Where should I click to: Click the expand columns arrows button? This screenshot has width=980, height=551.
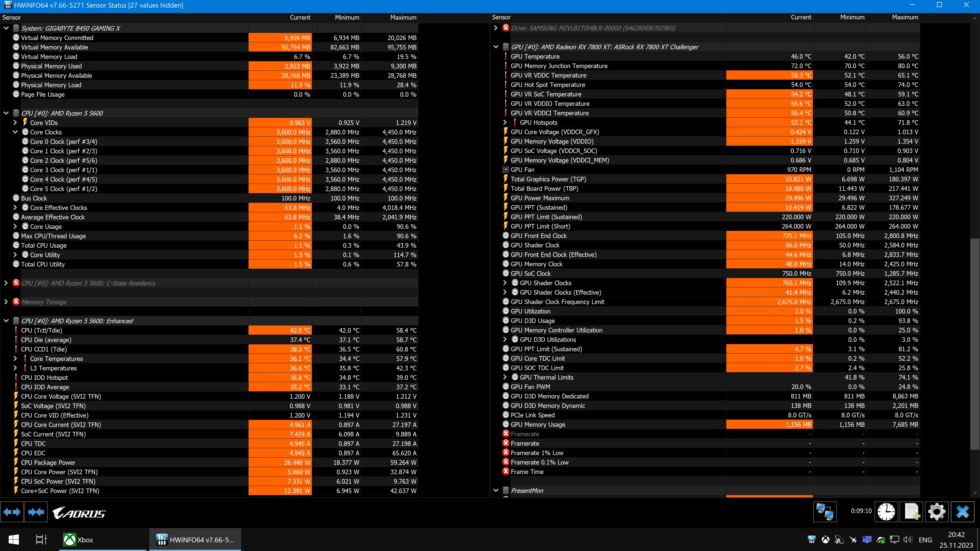click(12, 512)
